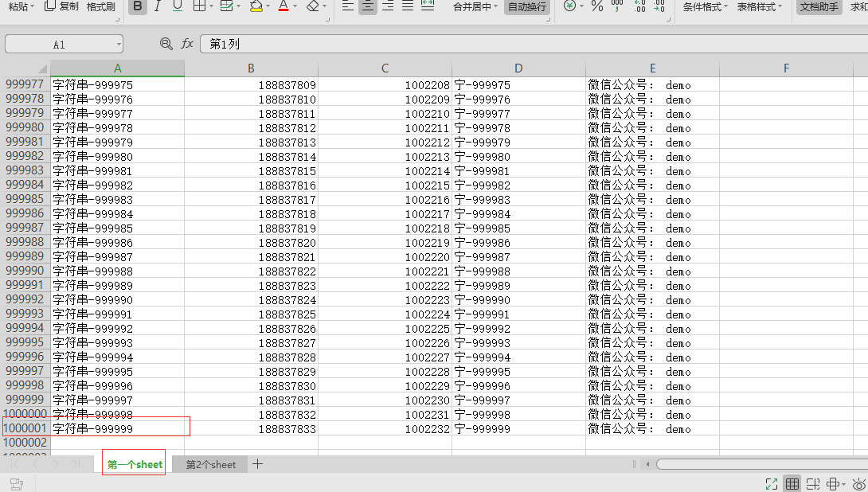
Task: Click the 复制 copy button
Action: click(61, 6)
